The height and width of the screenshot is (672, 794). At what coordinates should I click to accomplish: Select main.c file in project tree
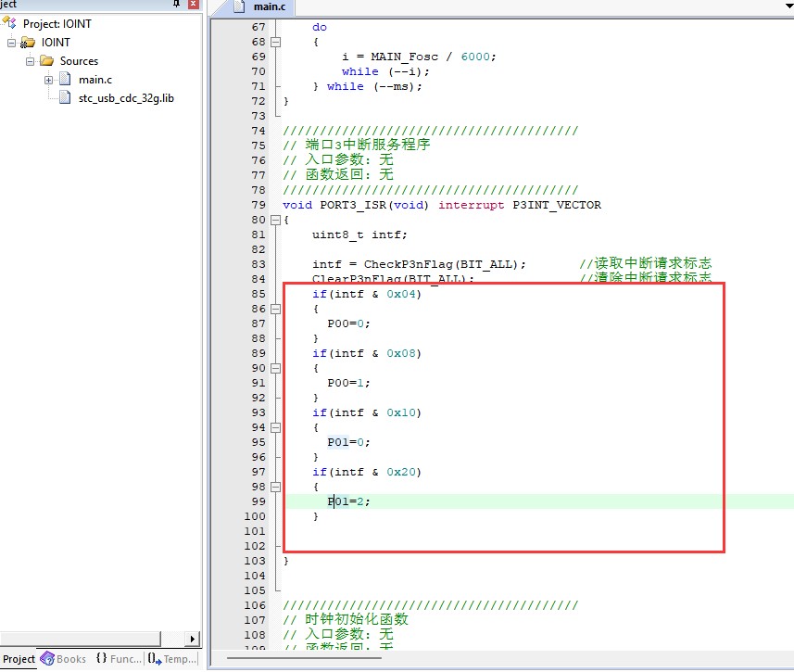coord(95,80)
